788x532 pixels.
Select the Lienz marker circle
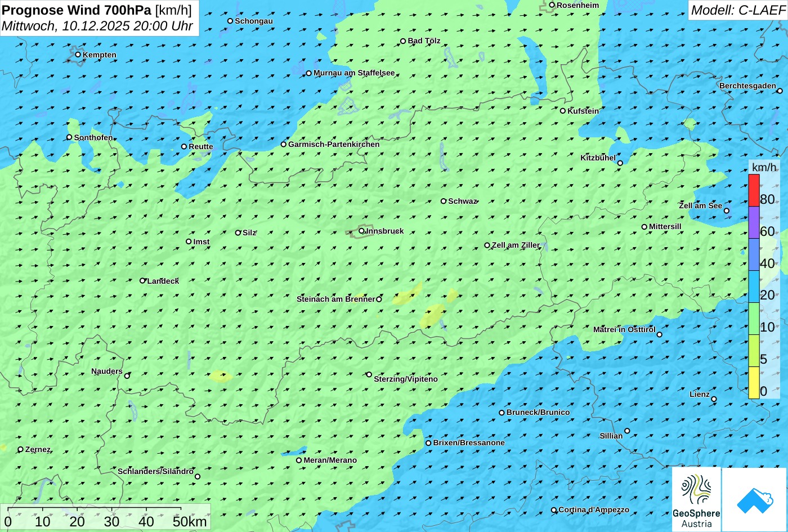click(x=714, y=399)
